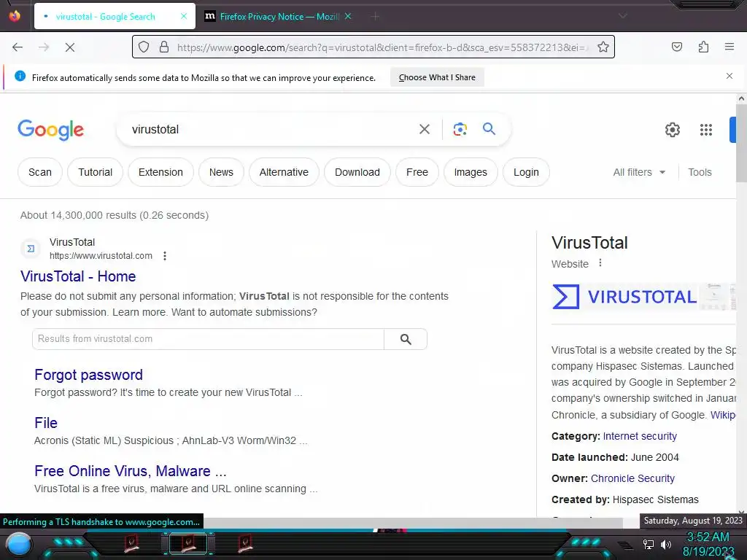Click the VirusTotal favicon in results
This screenshot has height=560, width=747.
click(31, 249)
